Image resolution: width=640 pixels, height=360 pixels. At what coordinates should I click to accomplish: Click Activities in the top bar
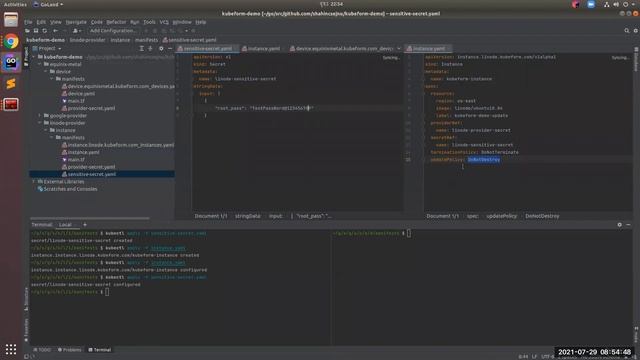click(15, 4)
